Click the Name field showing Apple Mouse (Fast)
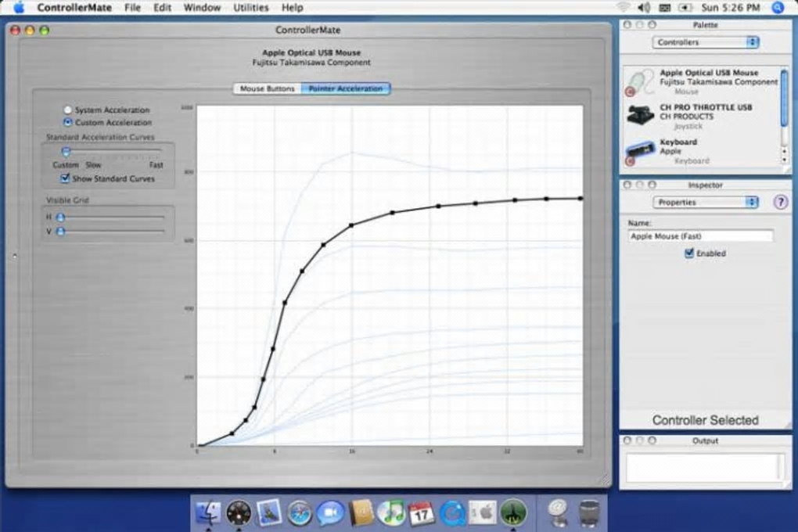Viewport: 798px width, 532px height. (700, 236)
